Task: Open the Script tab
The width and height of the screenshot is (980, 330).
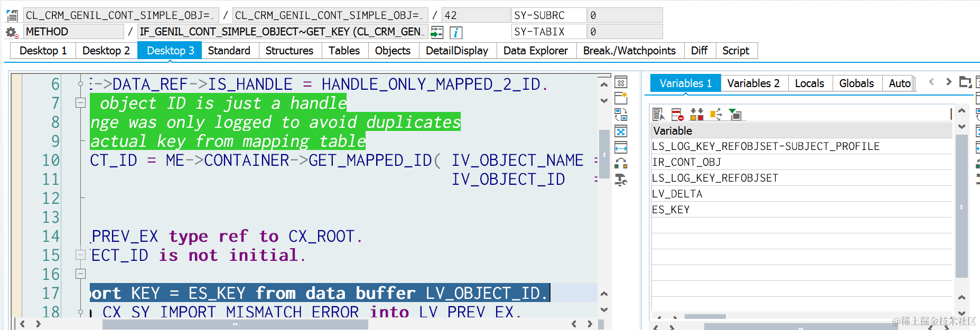Action: (x=736, y=51)
